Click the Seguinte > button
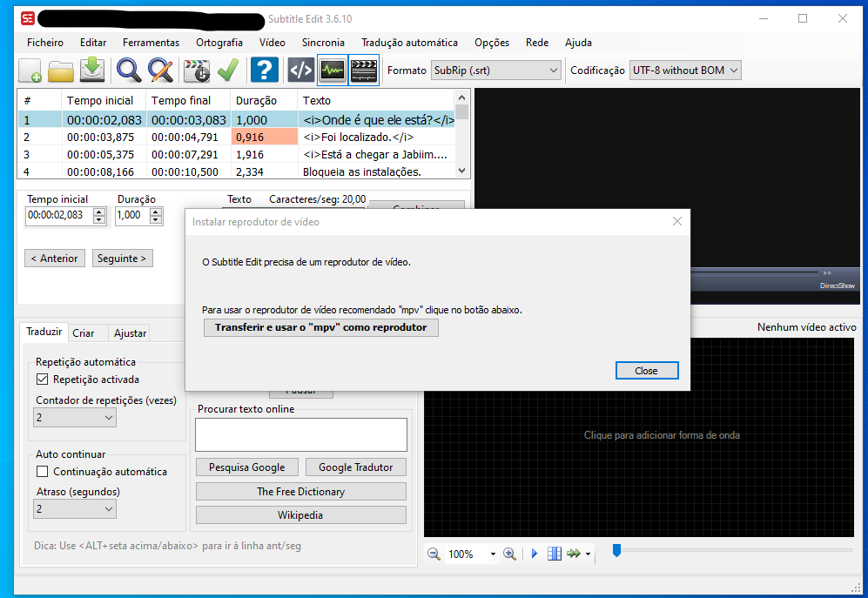The height and width of the screenshot is (598, 868). [x=123, y=259]
